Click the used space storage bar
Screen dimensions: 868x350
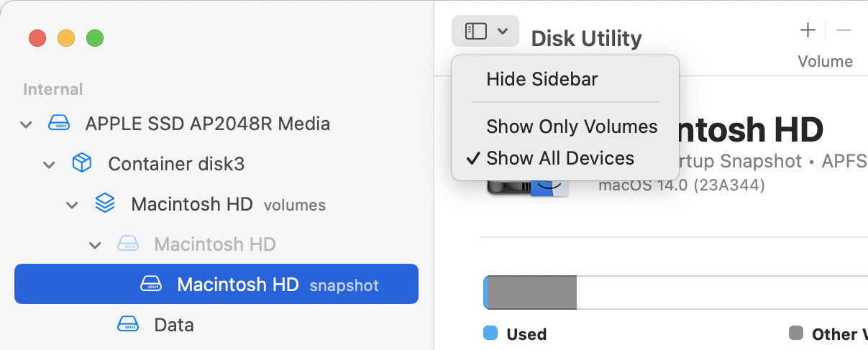[531, 293]
